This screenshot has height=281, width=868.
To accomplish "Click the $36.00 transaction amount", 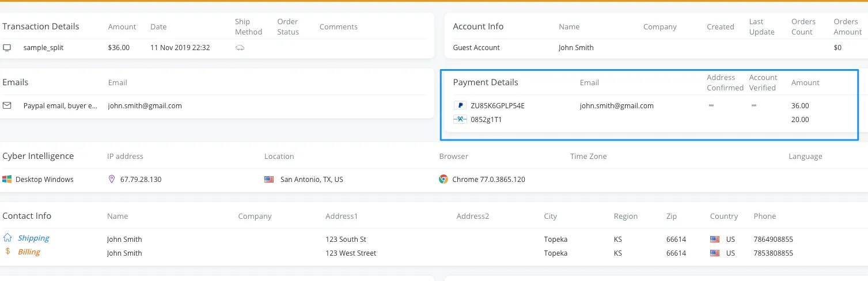I will pyautogui.click(x=119, y=48).
